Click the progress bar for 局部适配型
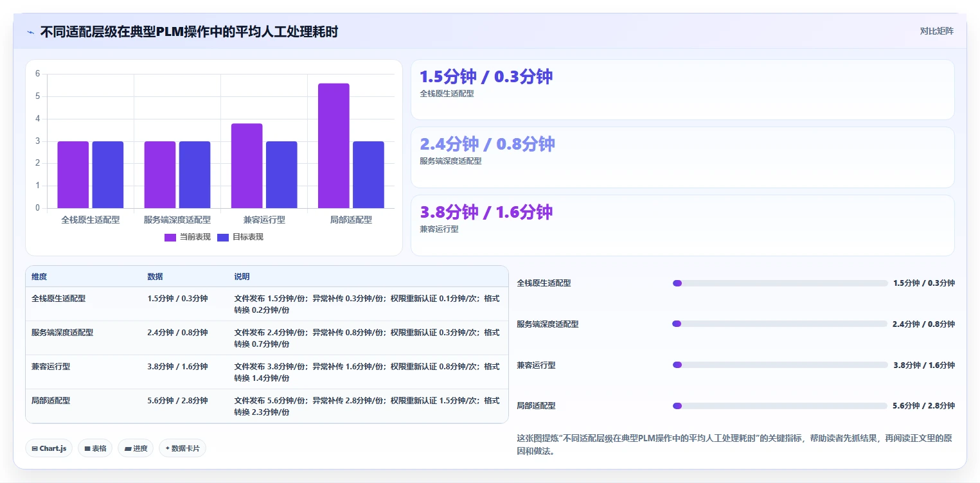 point(780,406)
